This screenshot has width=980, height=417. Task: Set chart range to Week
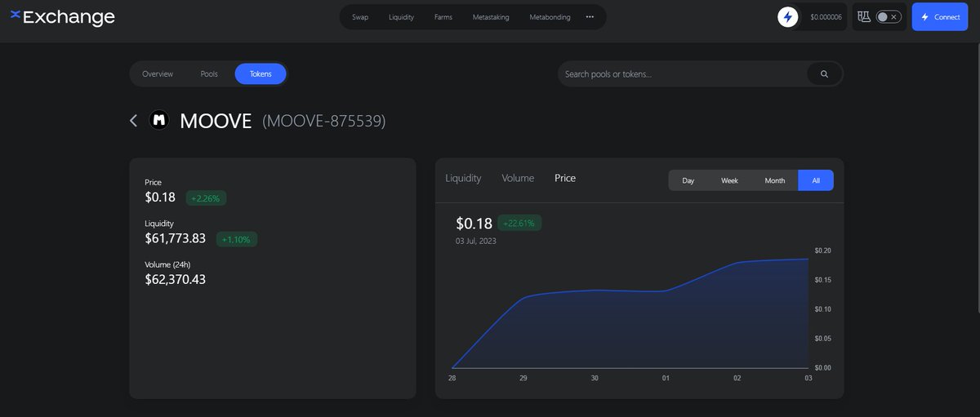729,180
